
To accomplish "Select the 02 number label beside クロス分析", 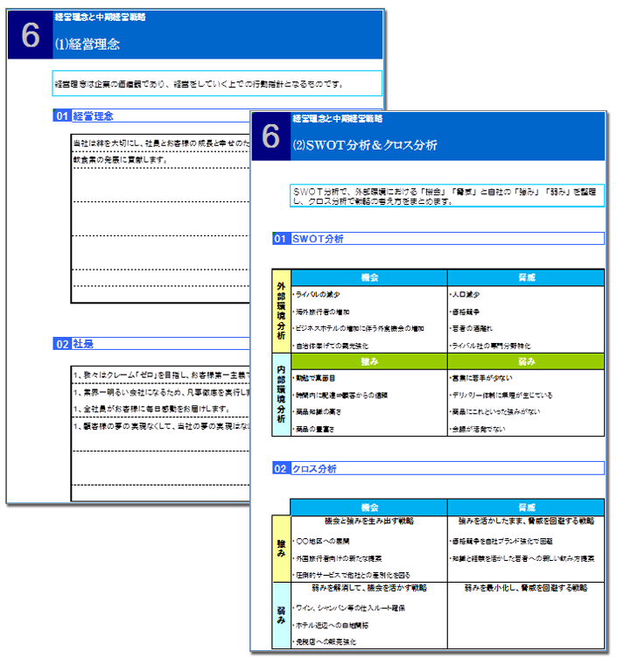I will (281, 469).
